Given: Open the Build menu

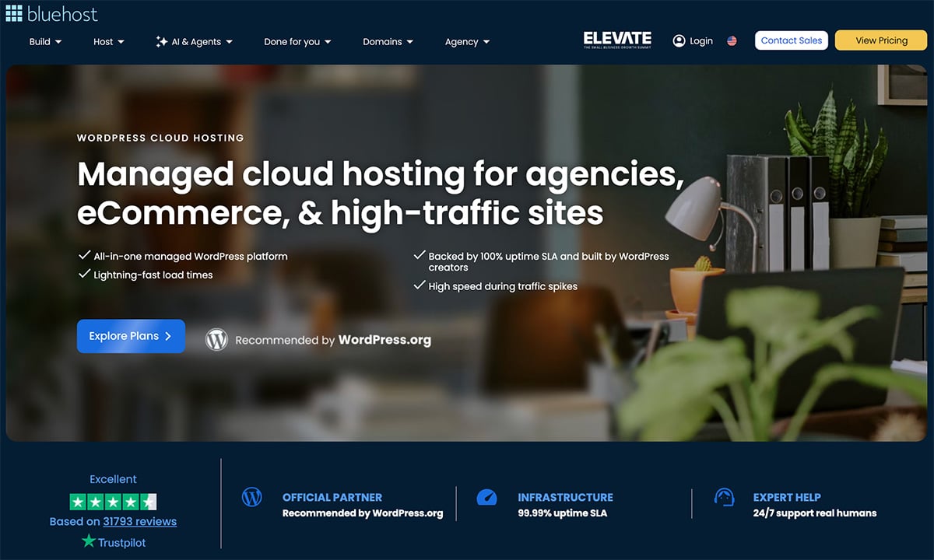Looking at the screenshot, I should click(x=46, y=42).
